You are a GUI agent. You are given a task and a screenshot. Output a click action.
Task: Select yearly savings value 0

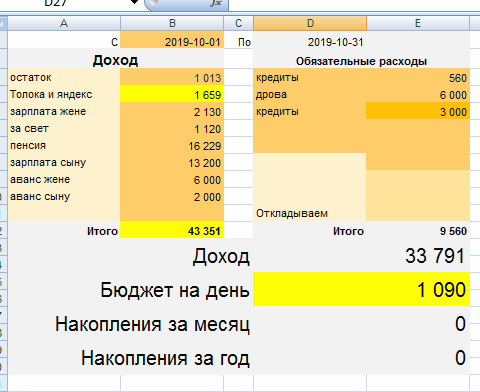pos(460,357)
